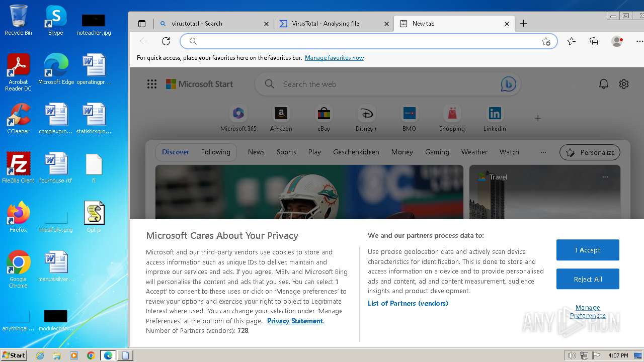This screenshot has height=362, width=644.
Task: Open Internet Explorer from taskbar
Action: pyautogui.click(x=40, y=355)
